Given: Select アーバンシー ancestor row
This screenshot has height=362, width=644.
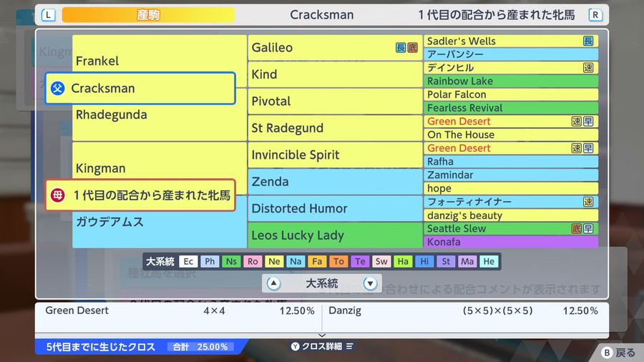Looking at the screenshot, I should tap(511, 54).
